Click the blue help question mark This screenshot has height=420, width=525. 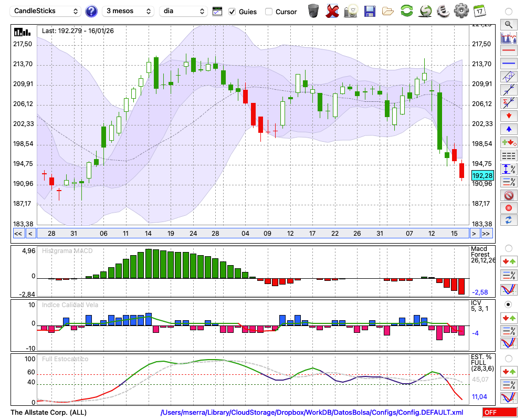(91, 11)
